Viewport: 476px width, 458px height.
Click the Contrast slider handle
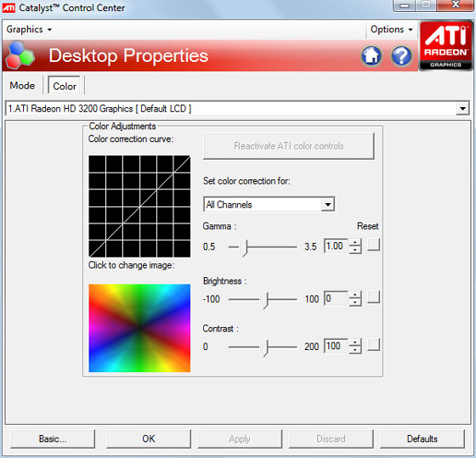pos(265,348)
